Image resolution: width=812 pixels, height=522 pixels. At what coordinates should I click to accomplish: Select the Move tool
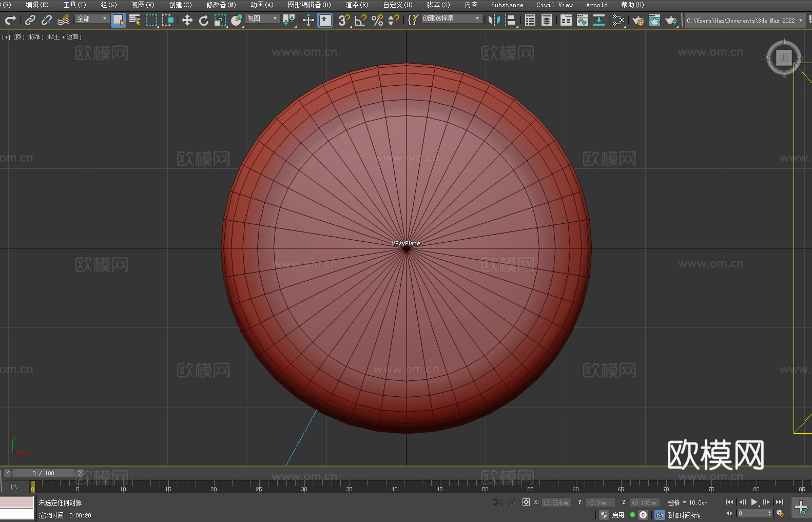[187, 20]
